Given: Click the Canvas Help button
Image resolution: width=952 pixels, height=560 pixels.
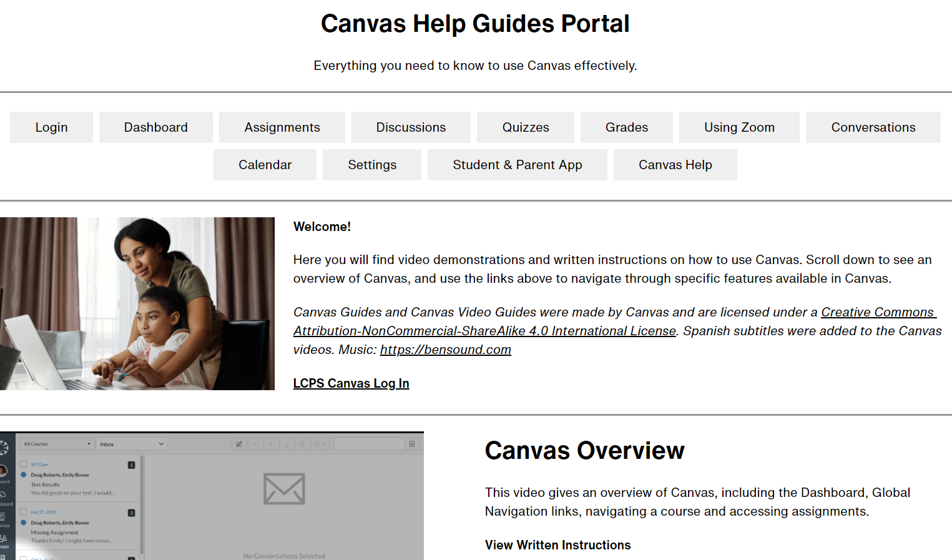Looking at the screenshot, I should coord(675,165).
